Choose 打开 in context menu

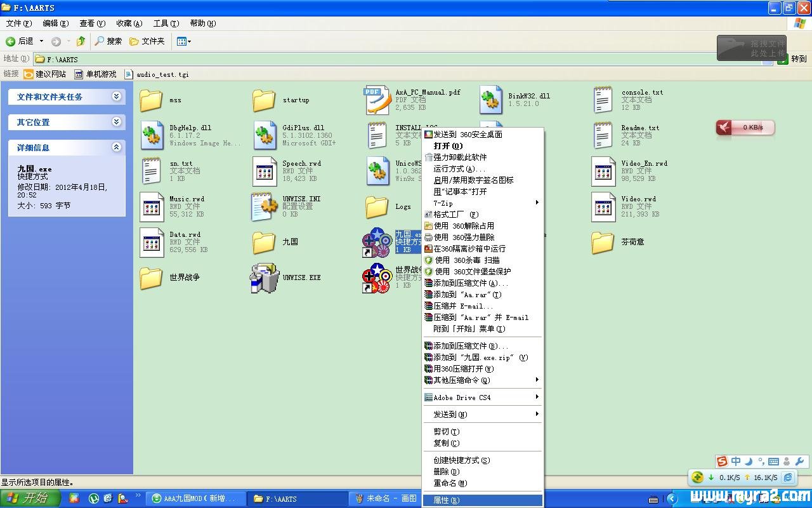point(483,145)
